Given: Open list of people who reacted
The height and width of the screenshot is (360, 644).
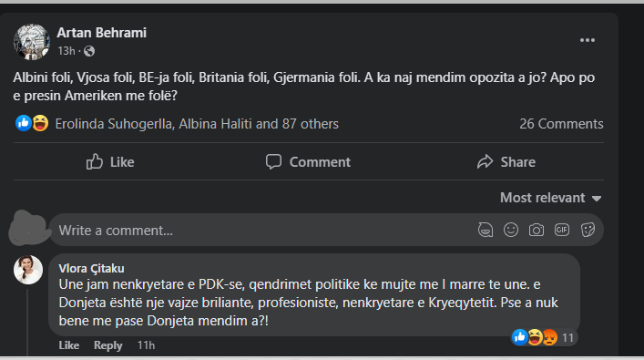Looking at the screenshot, I should (197, 124).
